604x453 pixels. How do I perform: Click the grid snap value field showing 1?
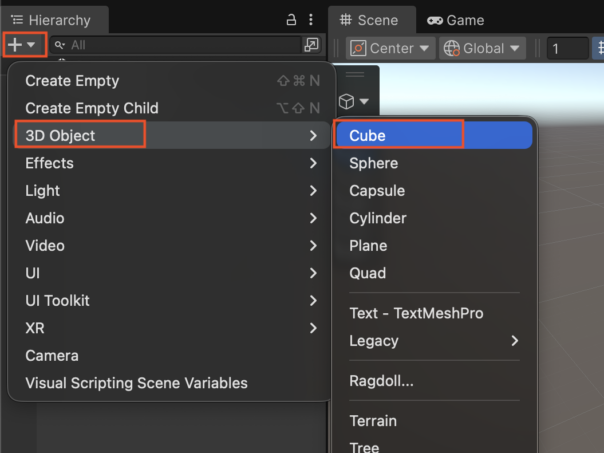tap(567, 48)
